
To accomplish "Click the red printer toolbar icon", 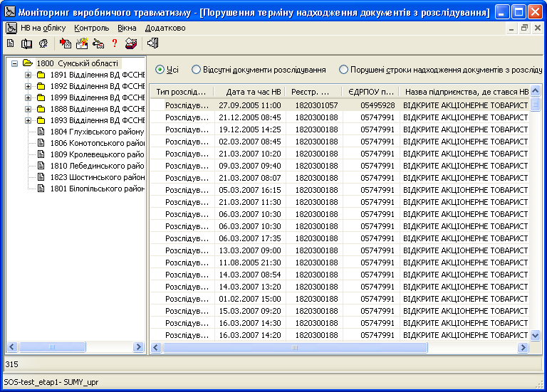I will [x=131, y=43].
